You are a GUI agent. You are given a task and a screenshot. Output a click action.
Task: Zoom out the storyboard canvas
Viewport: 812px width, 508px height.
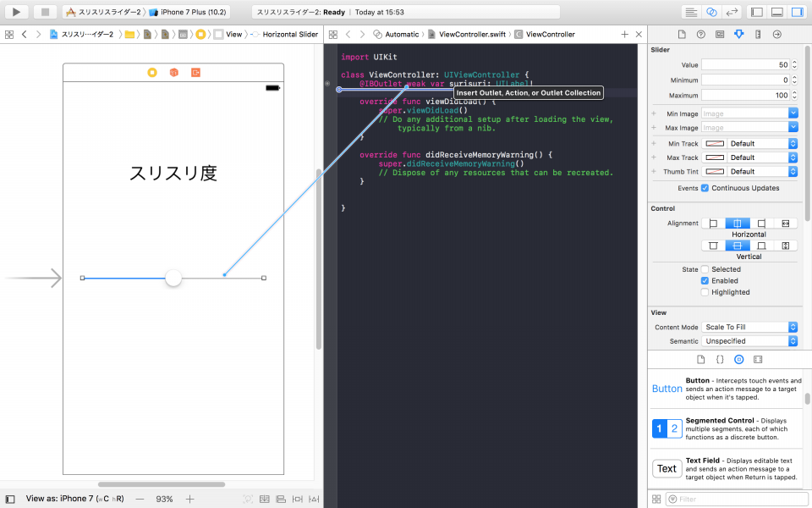140,500
